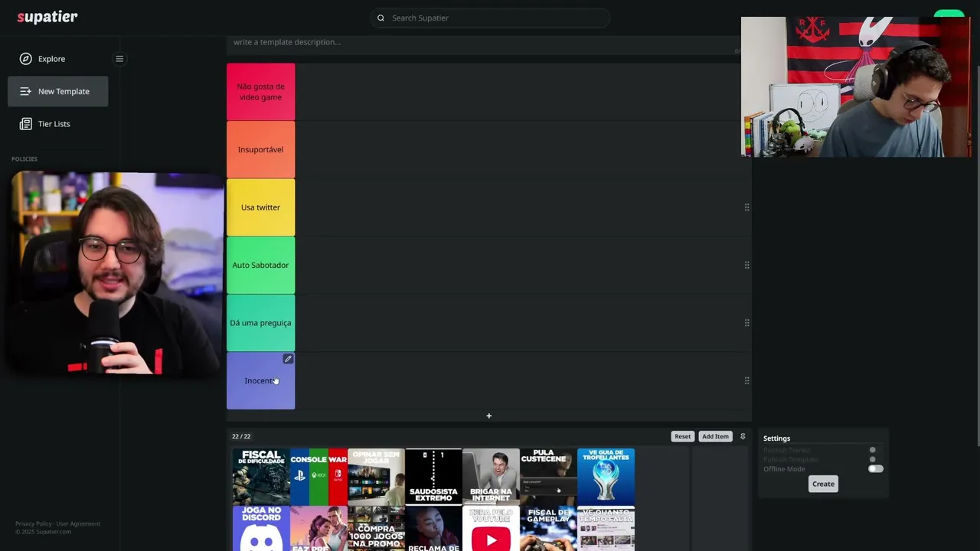Click the Create button
This screenshot has height=551, width=980.
(823, 484)
